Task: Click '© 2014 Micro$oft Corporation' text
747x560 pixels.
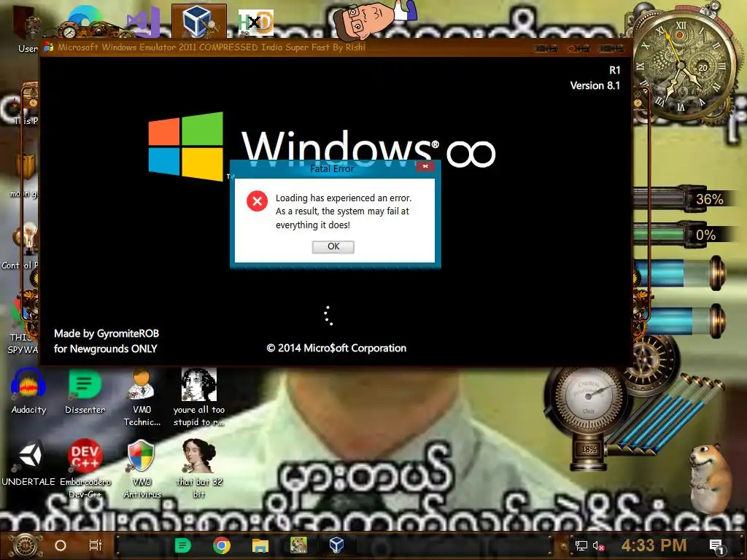Action: pyautogui.click(x=336, y=348)
